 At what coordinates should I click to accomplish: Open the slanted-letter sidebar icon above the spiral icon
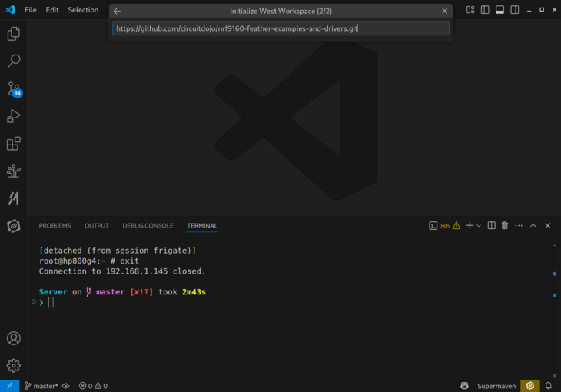tap(14, 198)
